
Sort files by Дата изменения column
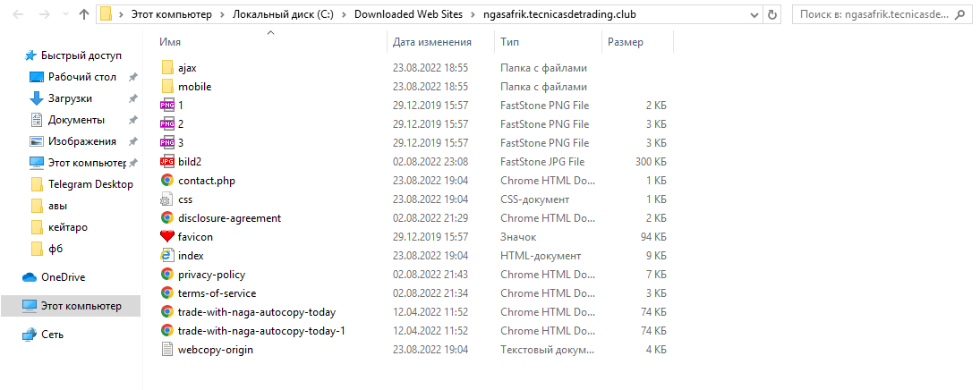click(x=432, y=43)
